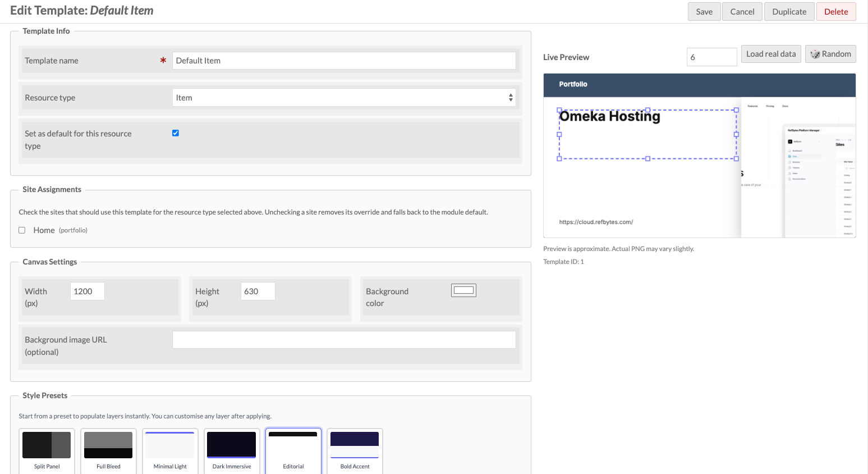
Task: Delete the Default Item template
Action: click(835, 11)
